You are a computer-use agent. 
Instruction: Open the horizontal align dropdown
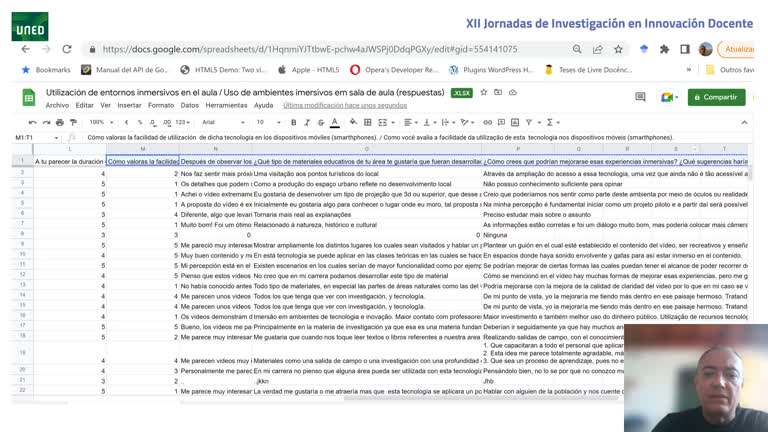[410, 122]
